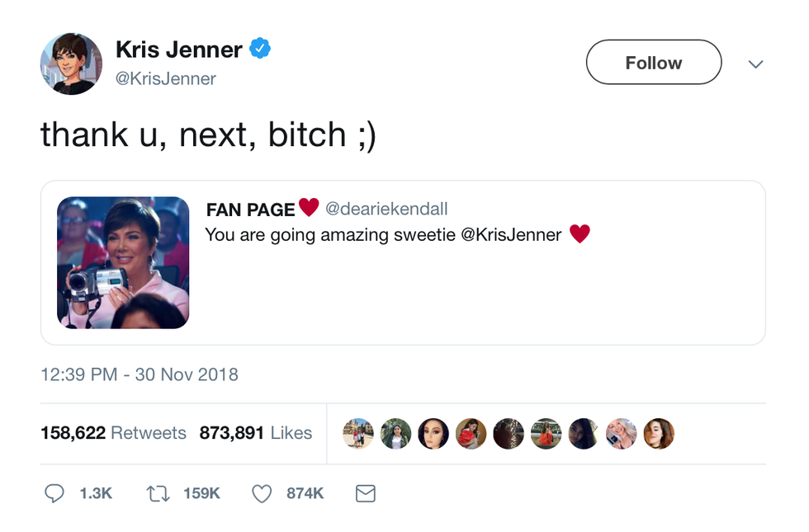Screen dimensions: 809x532
Task: Click the 12:39 PM - 30 Nov 2018 timestamp
Action: click(140, 374)
